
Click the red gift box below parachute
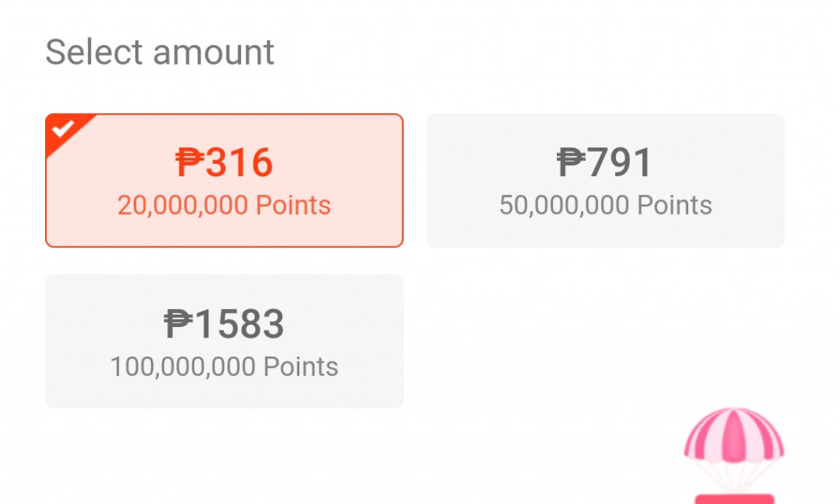[733, 498]
